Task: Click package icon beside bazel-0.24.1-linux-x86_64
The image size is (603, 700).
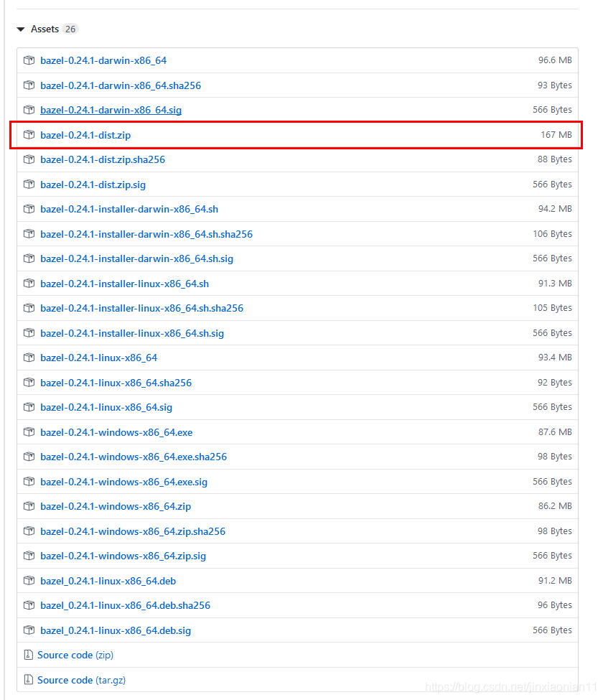Action: [x=29, y=357]
